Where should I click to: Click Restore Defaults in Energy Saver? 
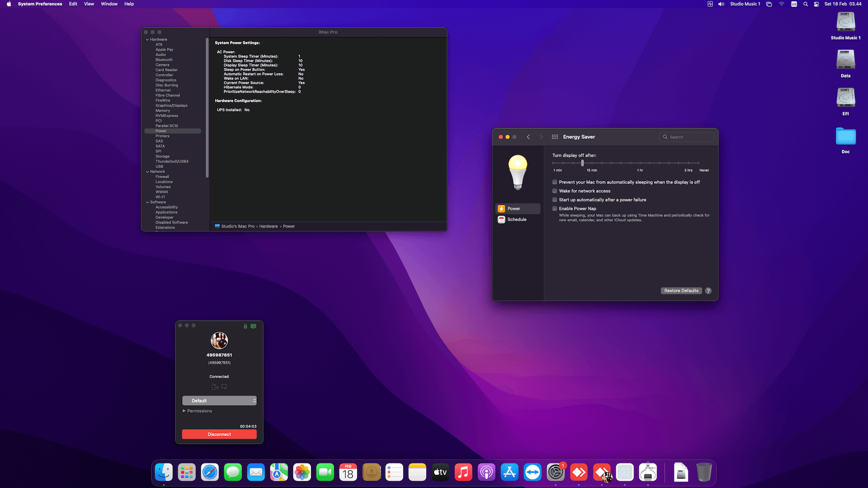click(681, 291)
